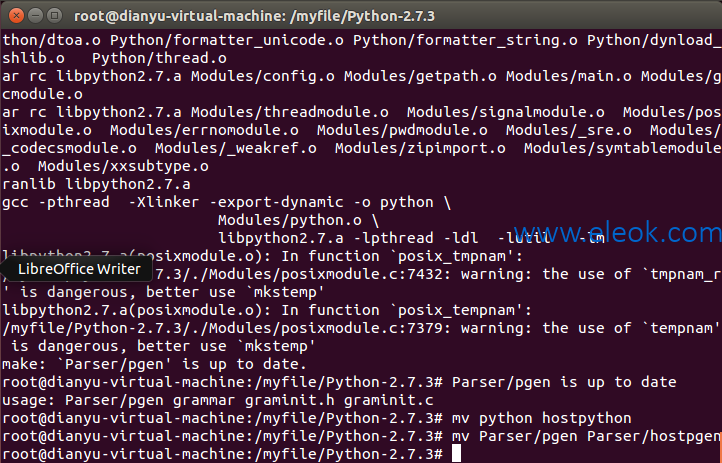Click the text 'Python/formatter_string.o'
This screenshot has width=722, height=463.
(466, 40)
